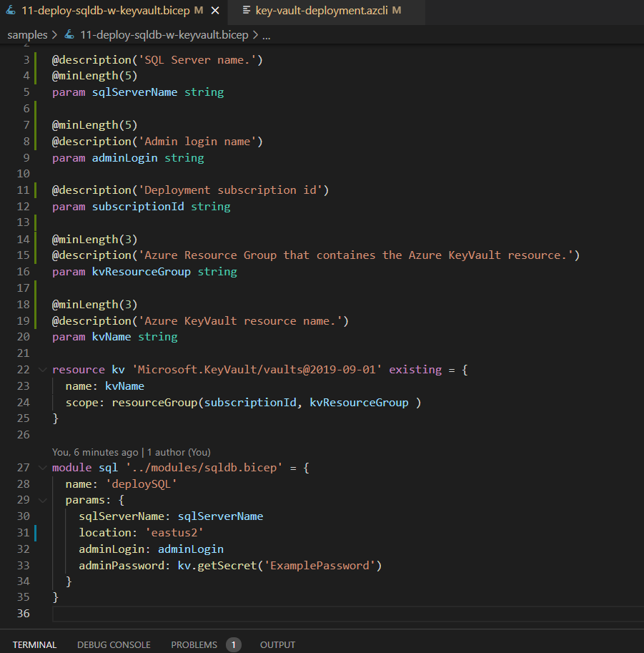Switch to the DEBUG CONSOLE panel tab
This screenshot has height=653, width=644.
point(114,644)
